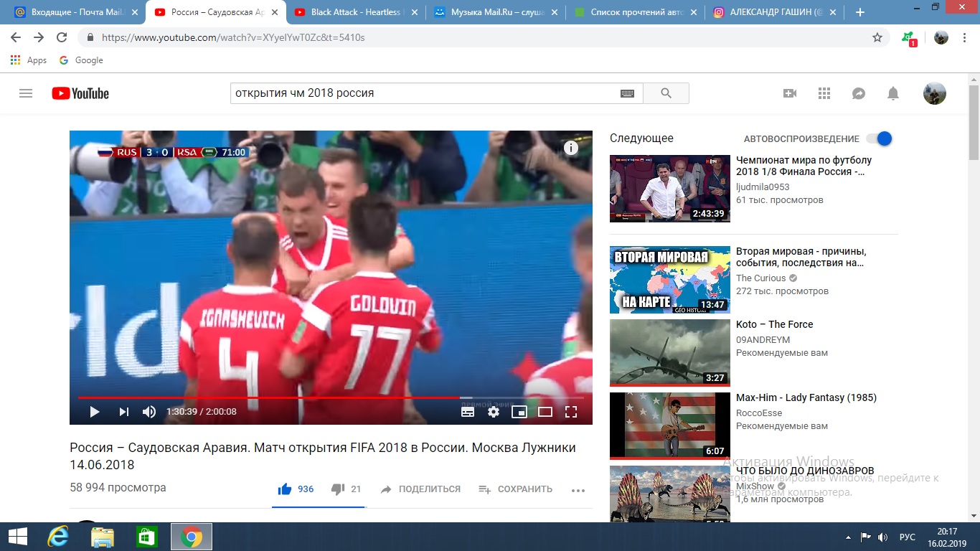This screenshot has height=551, width=980.
Task: Launch Internet Explorer from taskbar
Action: click(58, 537)
